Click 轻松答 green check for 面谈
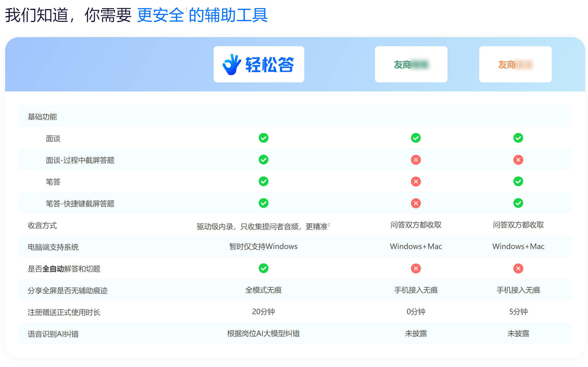 pyautogui.click(x=263, y=138)
